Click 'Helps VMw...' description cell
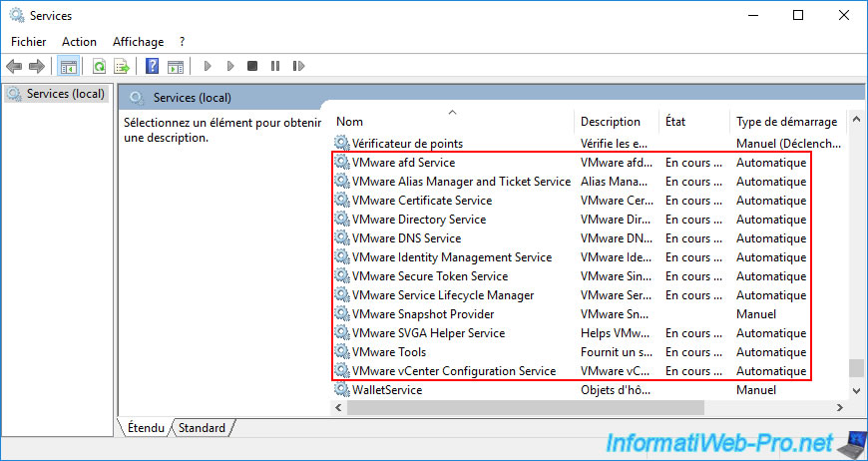Image resolution: width=868 pixels, height=461 pixels. click(x=614, y=333)
